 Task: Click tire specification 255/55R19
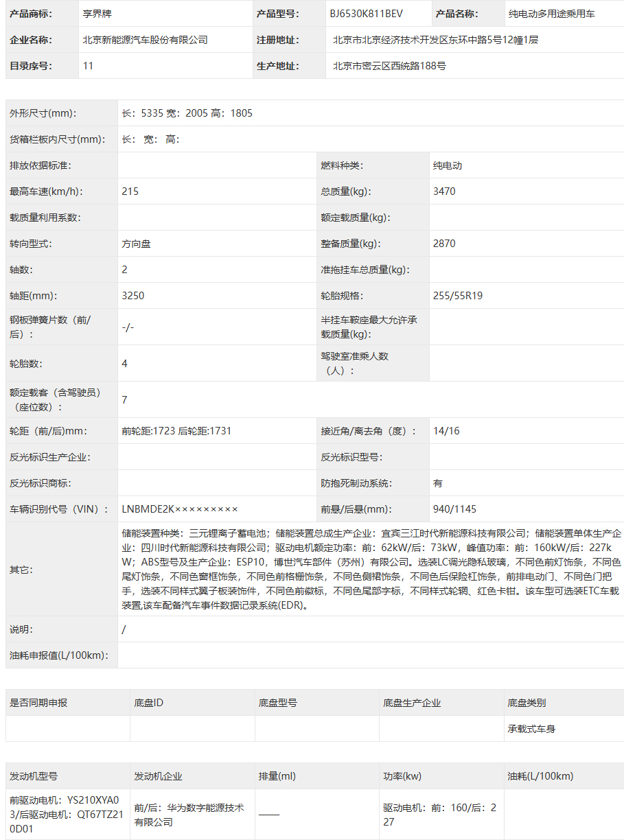458,296
